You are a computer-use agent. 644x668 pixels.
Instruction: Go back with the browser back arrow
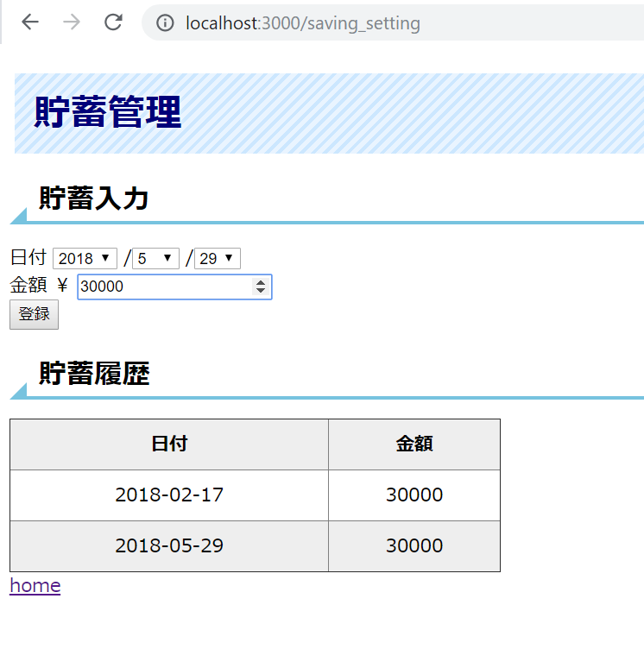[x=30, y=22]
